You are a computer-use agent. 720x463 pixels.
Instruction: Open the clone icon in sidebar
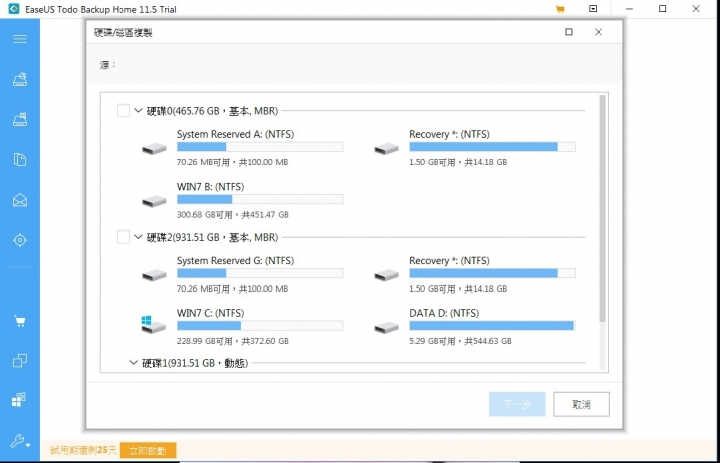pos(20,361)
